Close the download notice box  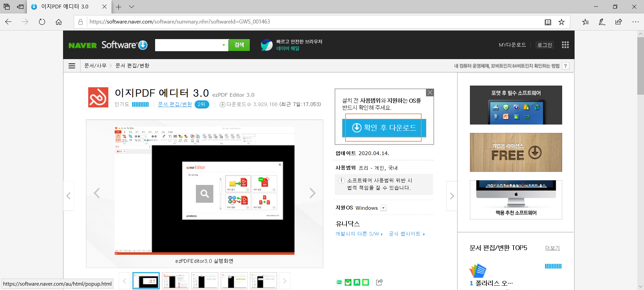coord(430,92)
